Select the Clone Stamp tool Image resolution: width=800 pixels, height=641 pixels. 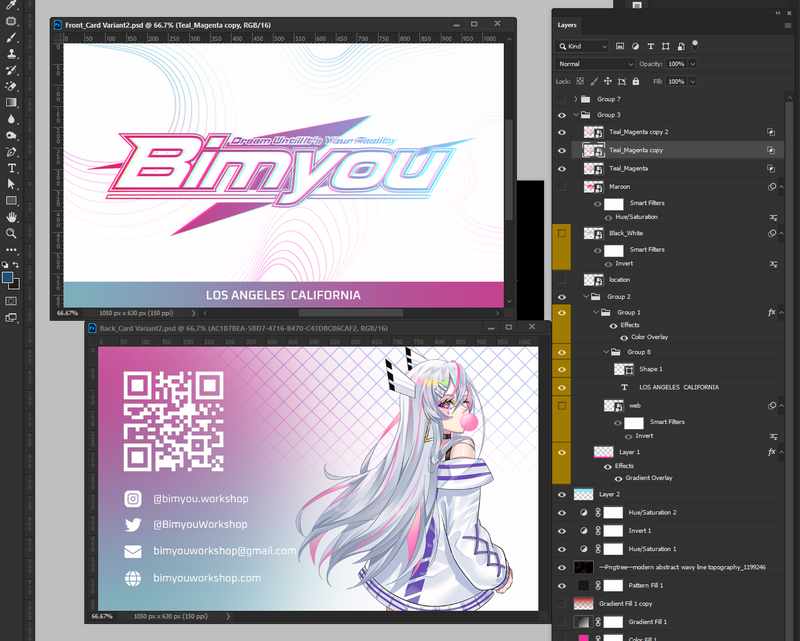12,54
